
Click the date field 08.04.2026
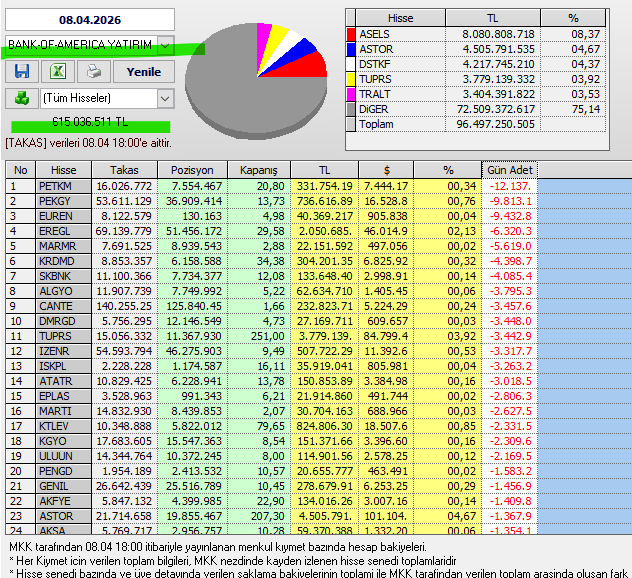pyautogui.click(x=90, y=20)
